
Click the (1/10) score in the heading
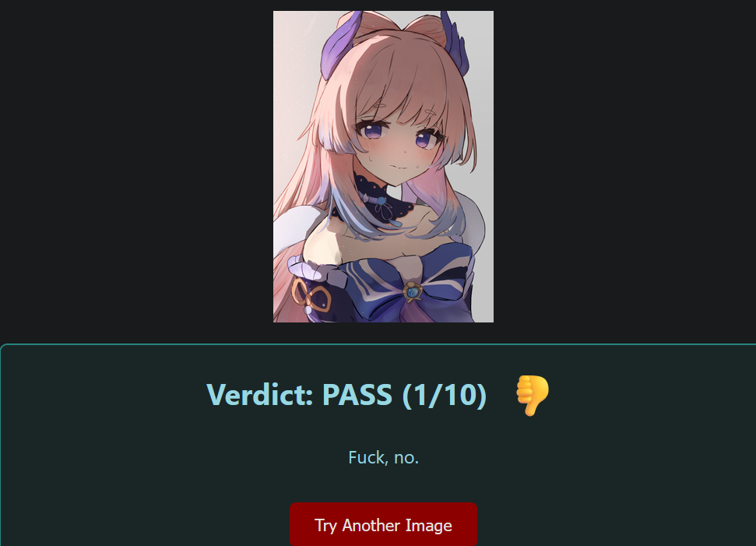point(445,395)
